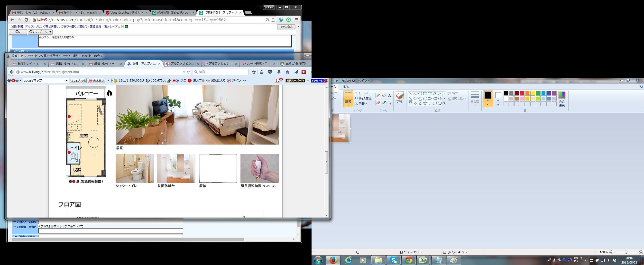Viewport: 644px width, 265px height.
Task: Select the Color picker eyedropper in Paint
Action: coord(384,102)
